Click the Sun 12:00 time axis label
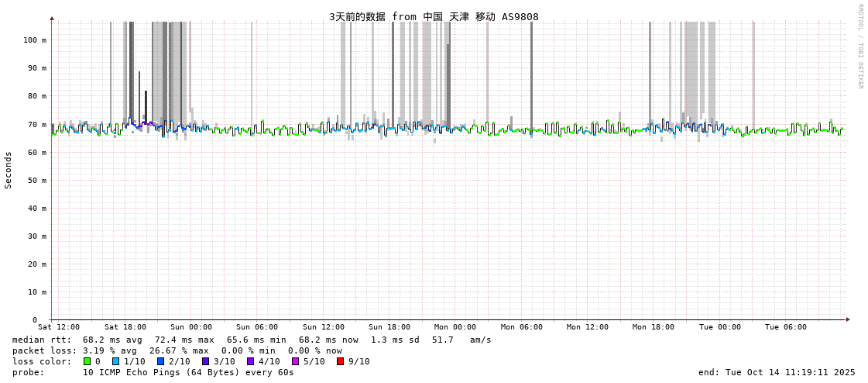 click(324, 327)
